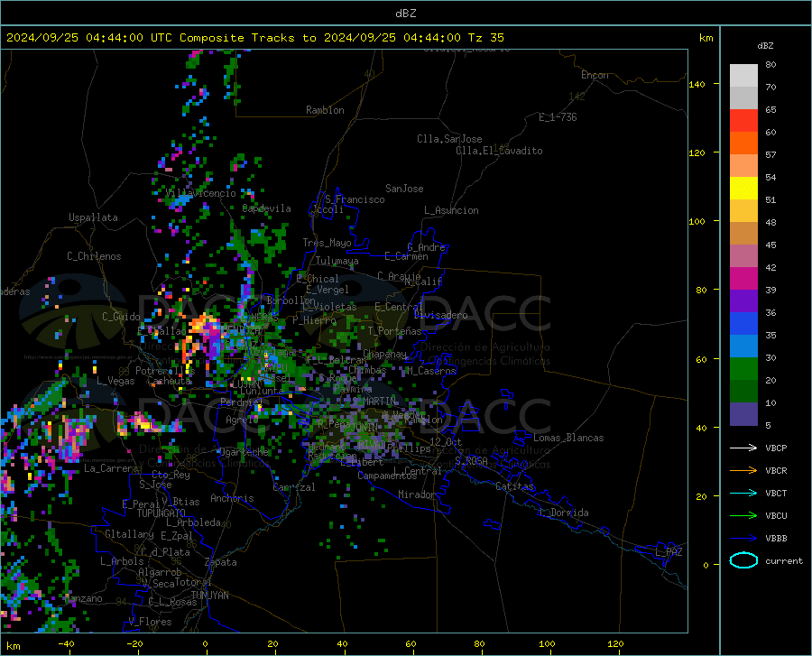
Task: Click the -40 km tick on bottom axis
Action: [x=66, y=643]
